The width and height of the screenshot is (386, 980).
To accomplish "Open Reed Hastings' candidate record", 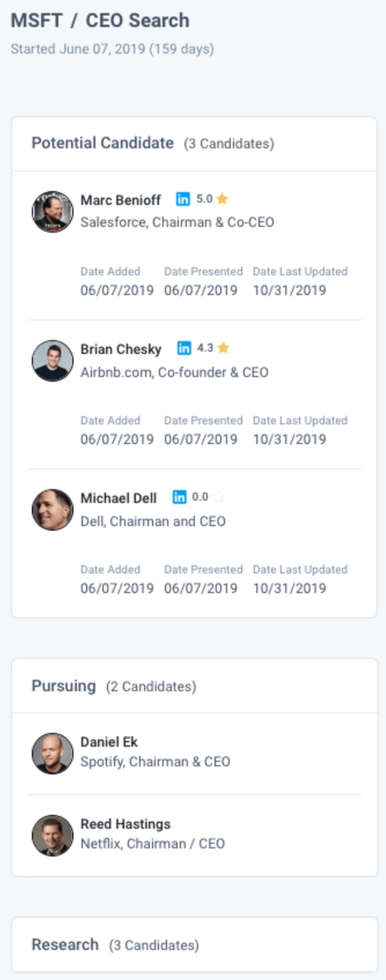I will pos(125,824).
